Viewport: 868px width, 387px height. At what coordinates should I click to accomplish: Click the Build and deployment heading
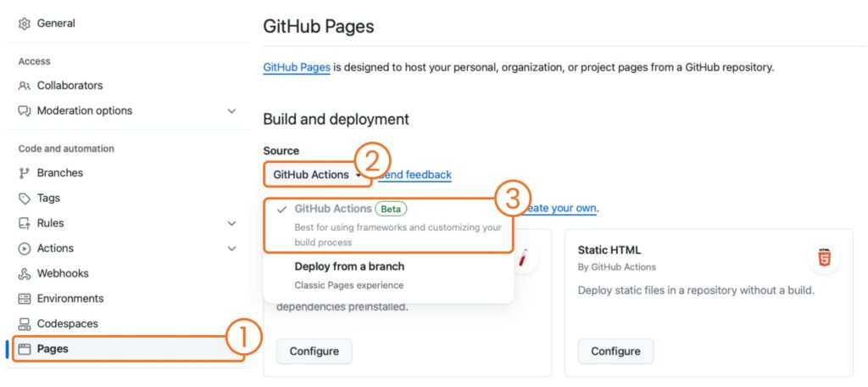(x=336, y=119)
